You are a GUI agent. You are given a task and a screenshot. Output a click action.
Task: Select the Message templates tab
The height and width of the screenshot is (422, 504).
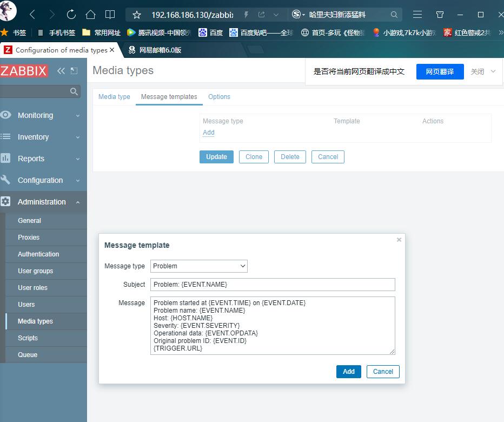pos(169,96)
